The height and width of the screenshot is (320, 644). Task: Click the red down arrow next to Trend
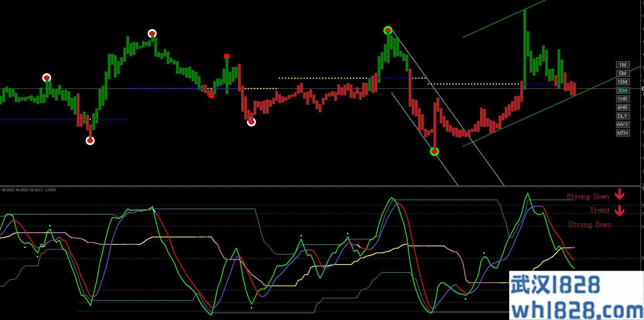coord(620,211)
